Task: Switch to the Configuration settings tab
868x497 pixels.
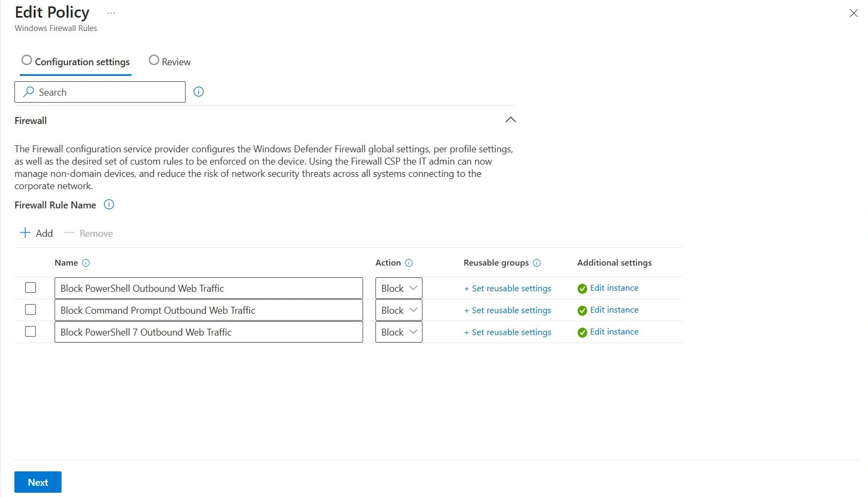Action: 75,61
